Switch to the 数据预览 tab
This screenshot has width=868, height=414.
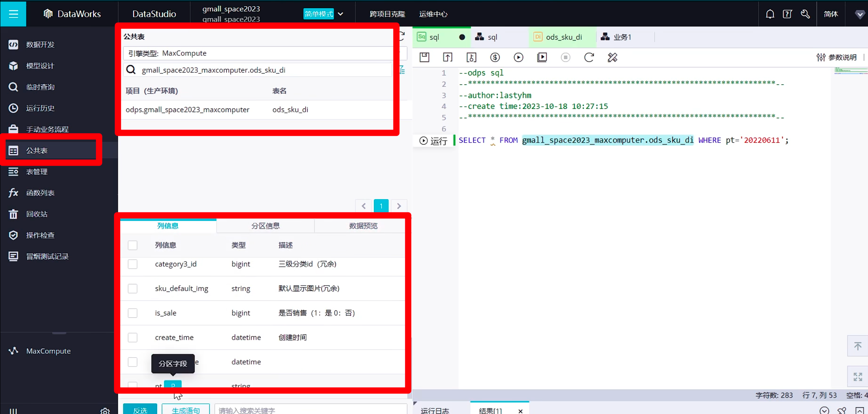pos(363,226)
